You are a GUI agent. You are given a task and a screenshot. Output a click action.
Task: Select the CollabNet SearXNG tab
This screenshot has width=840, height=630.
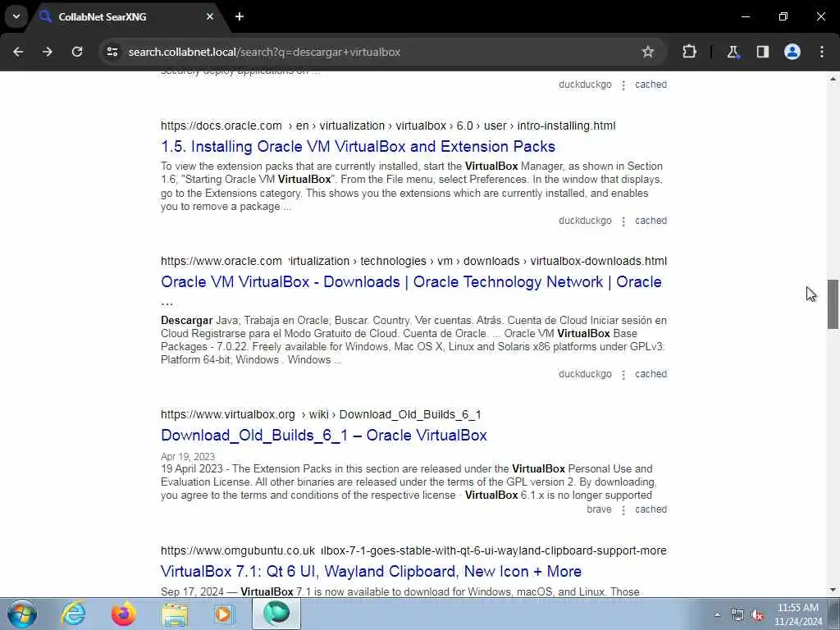tap(127, 16)
